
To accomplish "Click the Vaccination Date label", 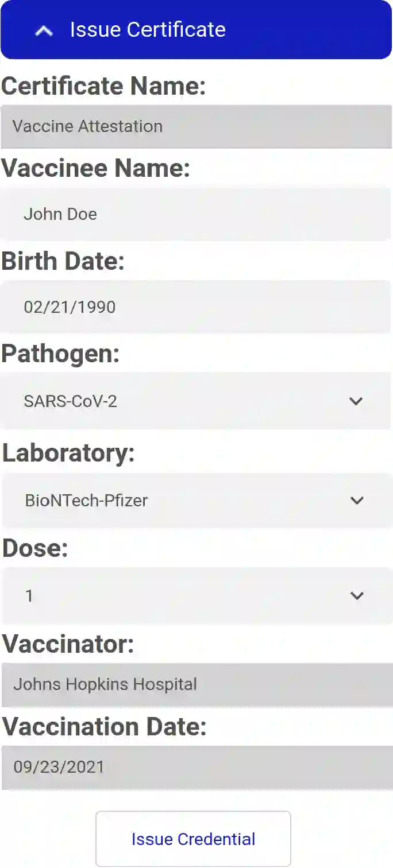I will [x=104, y=727].
